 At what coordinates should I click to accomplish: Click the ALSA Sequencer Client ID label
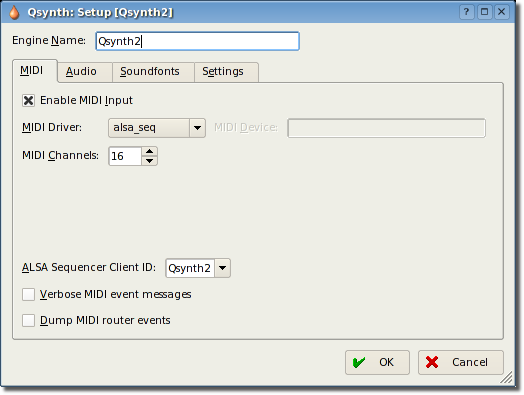coord(89,267)
